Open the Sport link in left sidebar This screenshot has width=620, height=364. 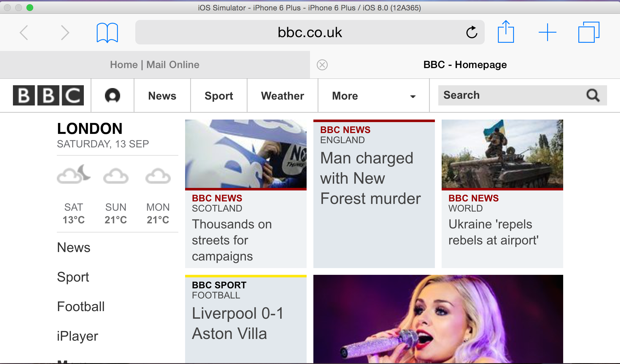click(x=73, y=277)
